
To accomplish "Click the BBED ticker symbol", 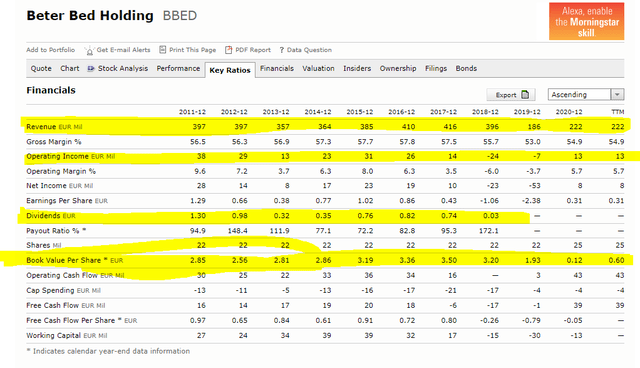I will 180,16.
